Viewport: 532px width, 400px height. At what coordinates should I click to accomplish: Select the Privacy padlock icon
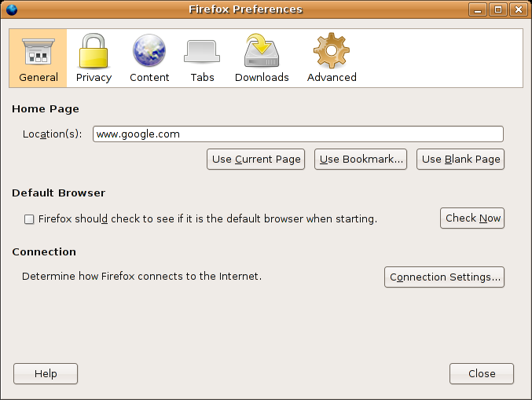94,52
